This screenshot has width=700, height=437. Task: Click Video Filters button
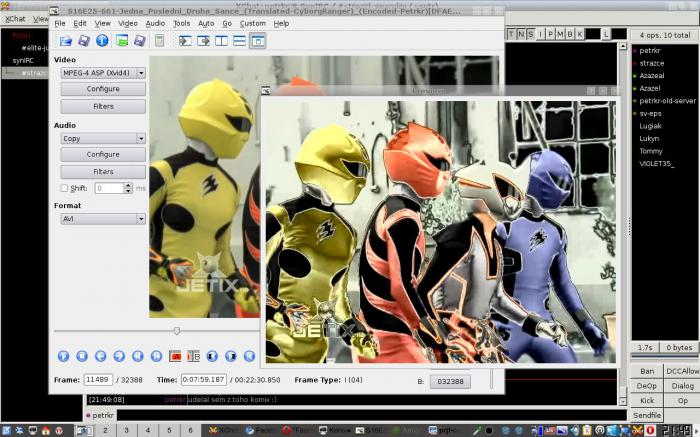point(103,106)
